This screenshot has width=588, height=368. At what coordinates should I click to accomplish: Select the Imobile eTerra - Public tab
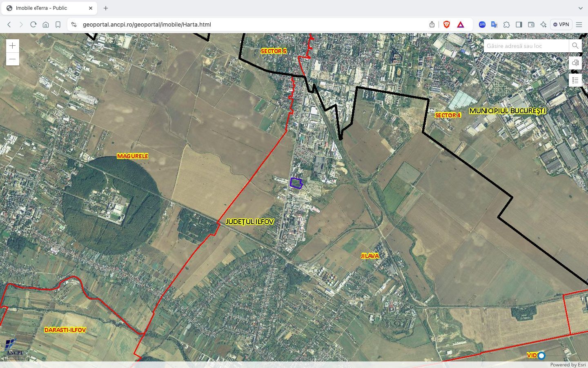pos(49,8)
